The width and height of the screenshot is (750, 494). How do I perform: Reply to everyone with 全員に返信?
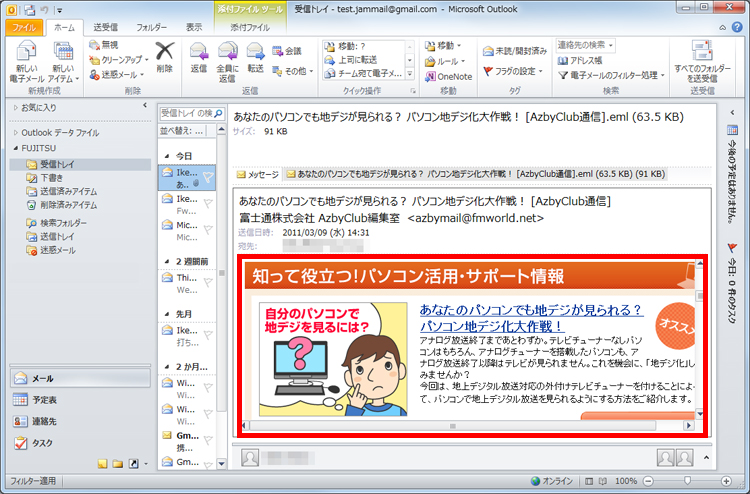[227, 63]
